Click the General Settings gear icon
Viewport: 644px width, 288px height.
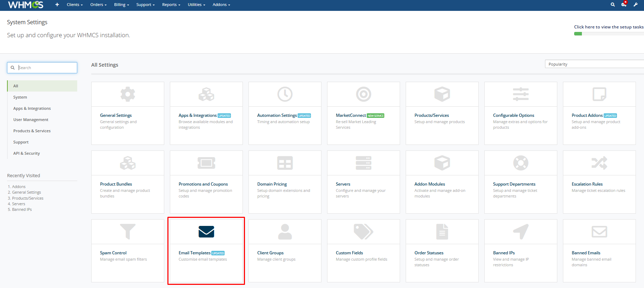point(128,94)
